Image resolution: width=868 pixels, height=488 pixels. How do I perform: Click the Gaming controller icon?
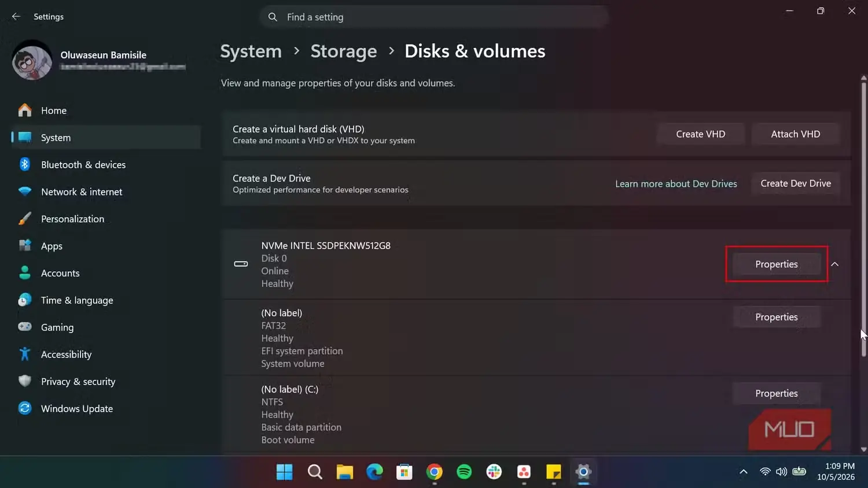tap(25, 327)
